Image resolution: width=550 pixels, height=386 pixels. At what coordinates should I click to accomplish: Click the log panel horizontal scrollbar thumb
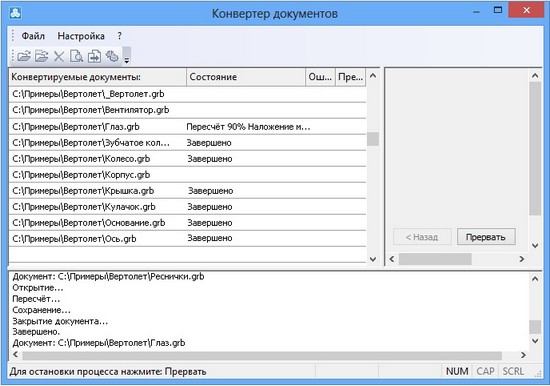262,355
